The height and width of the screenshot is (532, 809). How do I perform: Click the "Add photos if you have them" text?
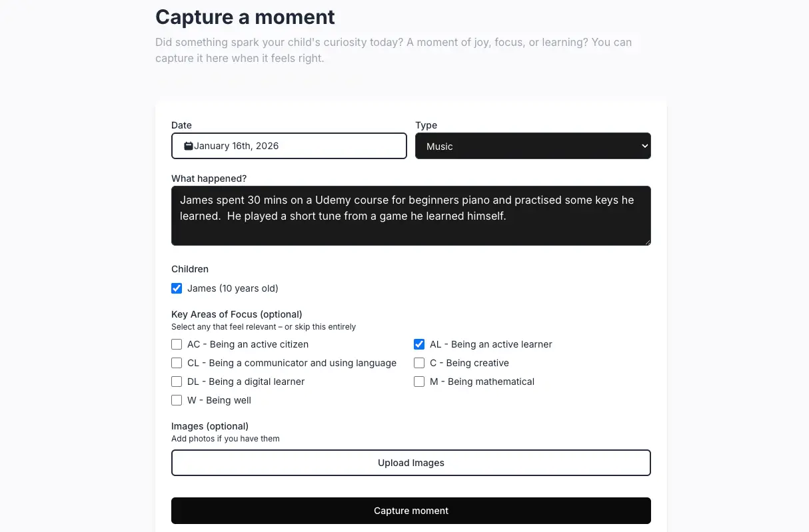pos(225,438)
